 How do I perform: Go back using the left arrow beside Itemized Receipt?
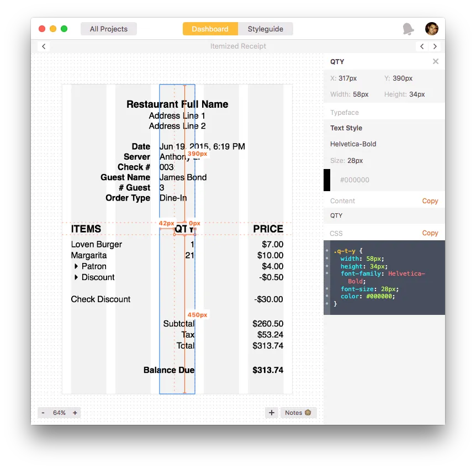tap(44, 46)
